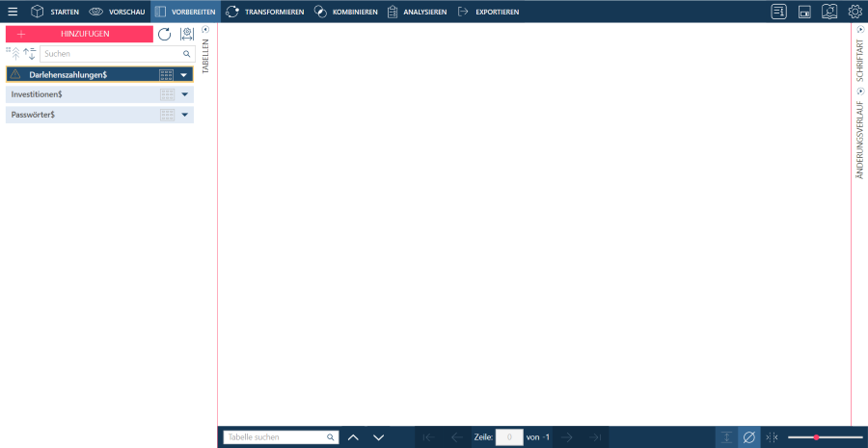The image size is (868, 448).
Task: Go to the last row
Action: coord(594,437)
